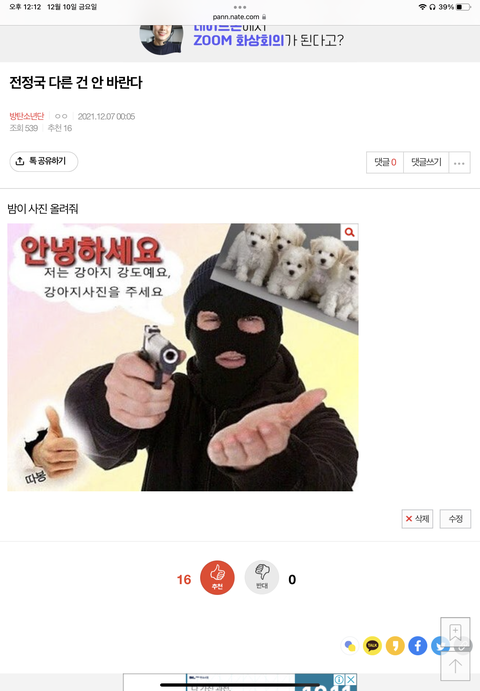This screenshot has height=691, width=480.
Task: Edit the post with the 수정 button
Action: 455,519
